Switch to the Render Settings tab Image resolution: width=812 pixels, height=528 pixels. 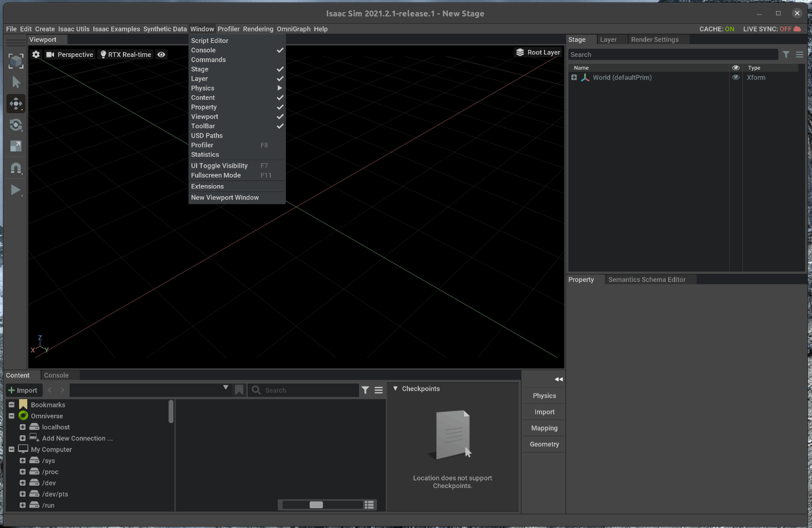(655, 39)
